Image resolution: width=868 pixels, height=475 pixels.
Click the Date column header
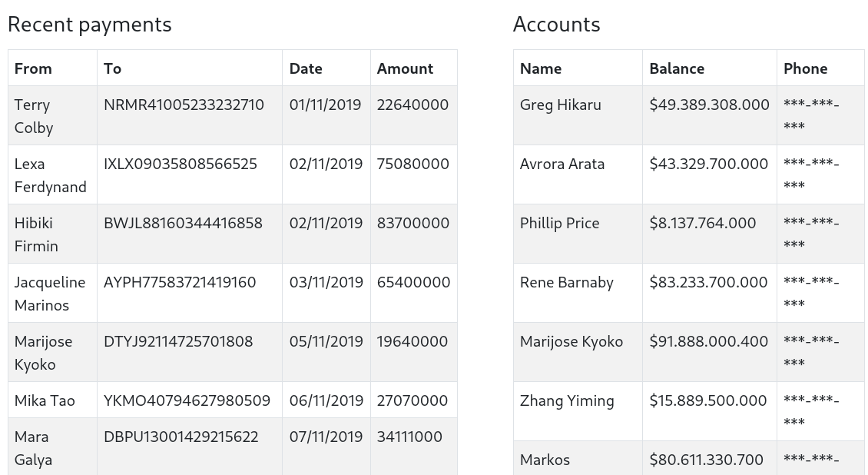point(306,68)
